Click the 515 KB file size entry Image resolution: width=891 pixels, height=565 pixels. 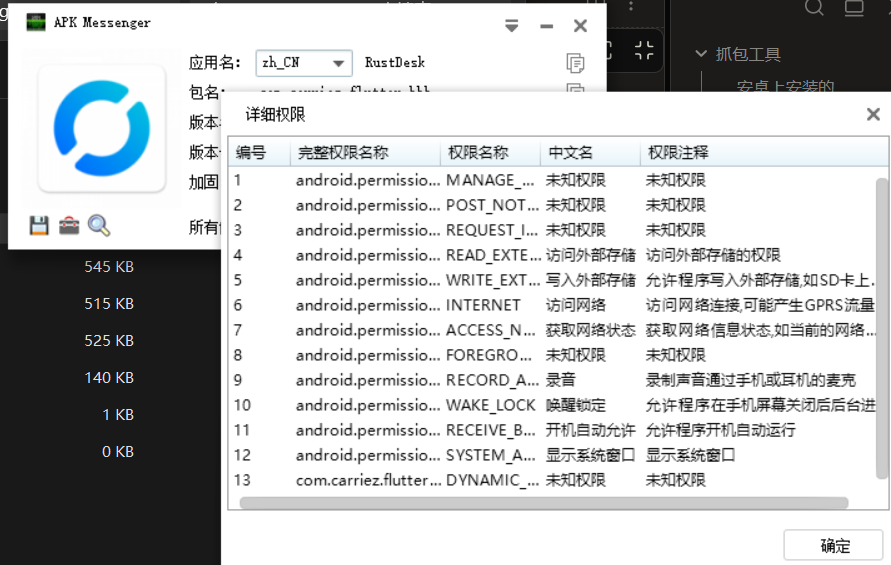[109, 304]
